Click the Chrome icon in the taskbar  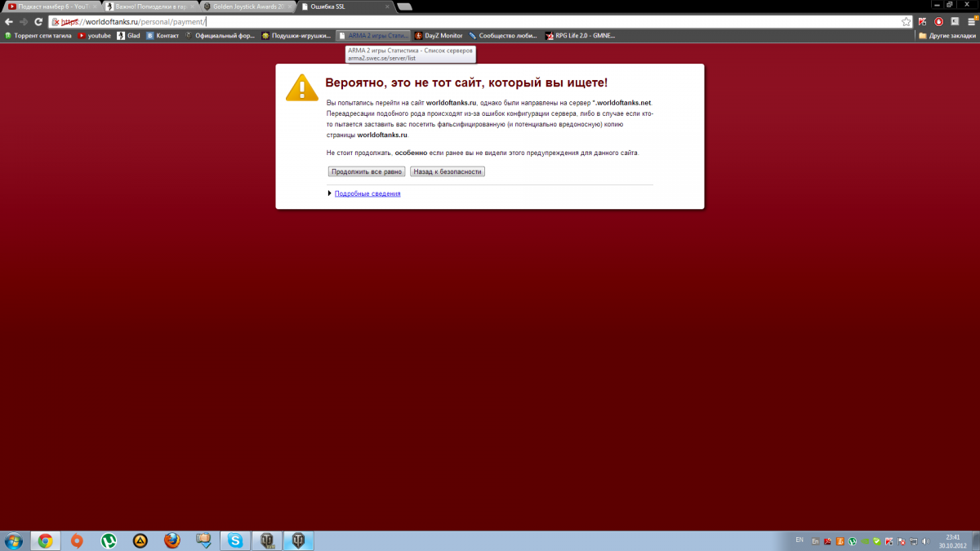45,540
